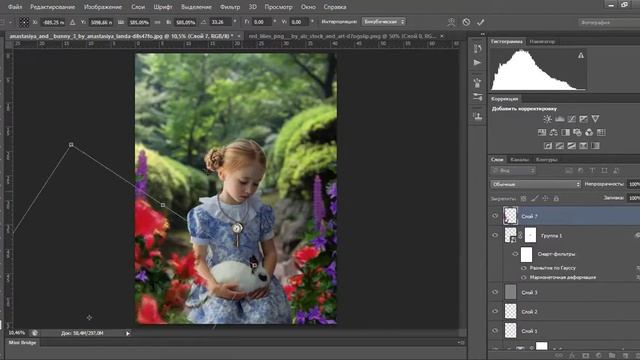The width and height of the screenshot is (640, 360).
Task: Add a Levels adjustment icon
Action: point(560,119)
